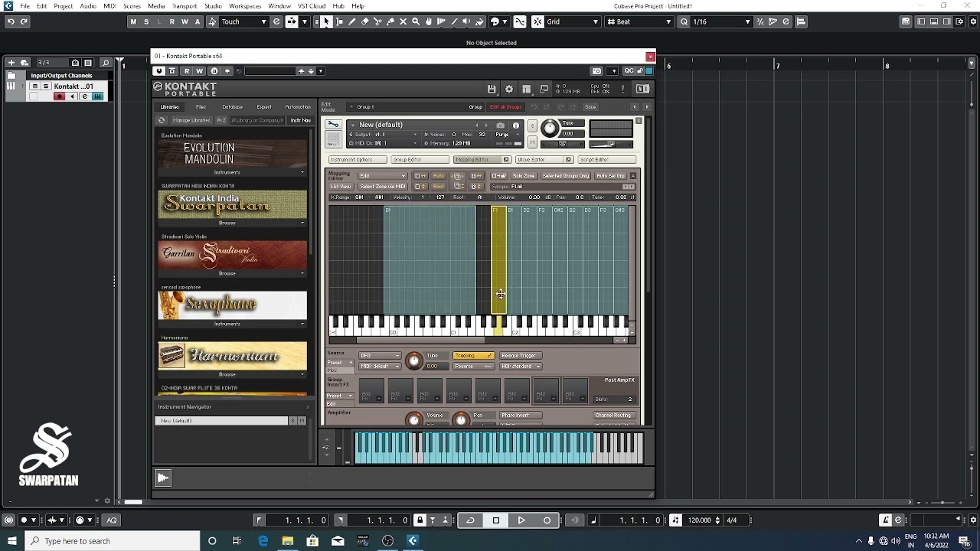Click the panic exclamation mark in Kontakt
980x551 pixels.
coord(623,89)
